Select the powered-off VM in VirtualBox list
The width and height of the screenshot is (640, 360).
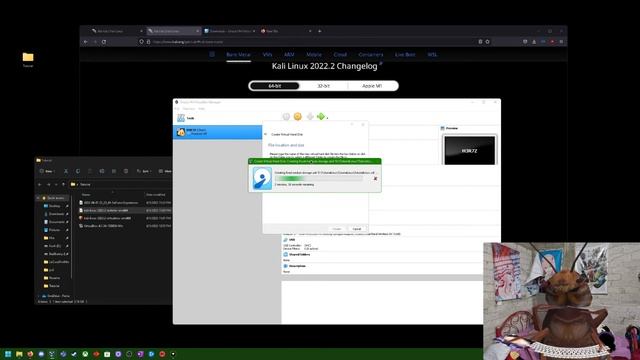pyautogui.click(x=218, y=132)
